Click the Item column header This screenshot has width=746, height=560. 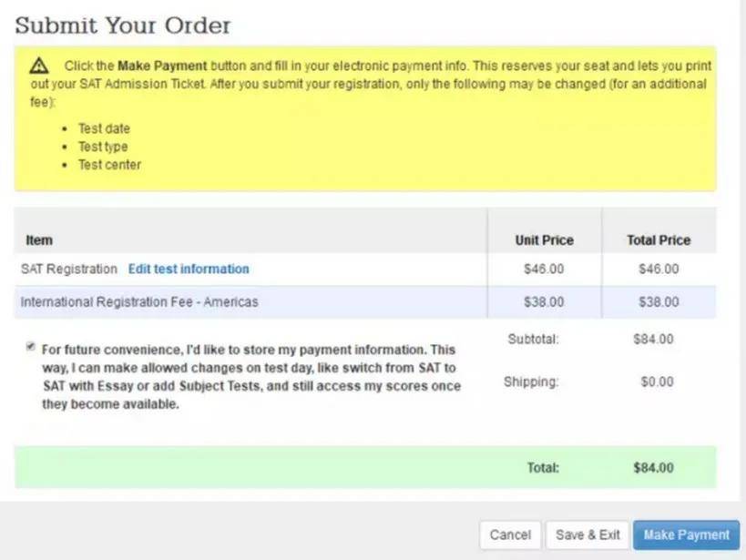pyautogui.click(x=39, y=240)
